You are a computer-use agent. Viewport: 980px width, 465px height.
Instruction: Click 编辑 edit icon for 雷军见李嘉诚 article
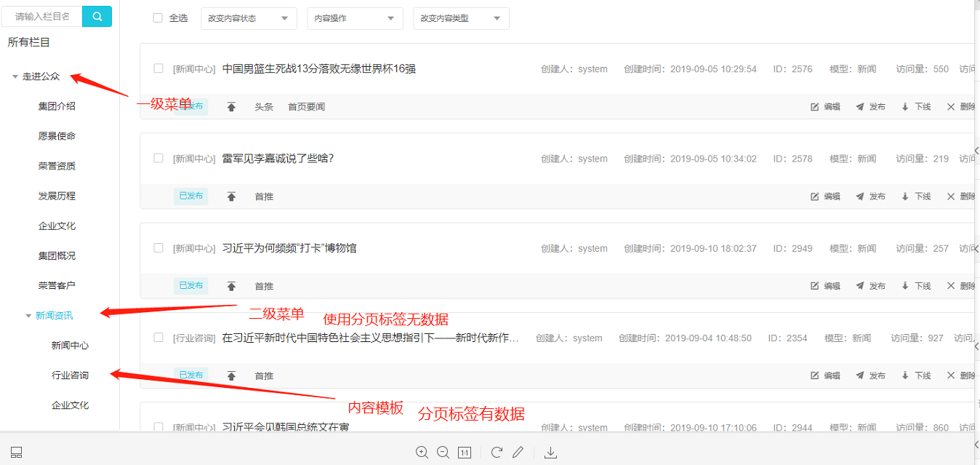815,196
